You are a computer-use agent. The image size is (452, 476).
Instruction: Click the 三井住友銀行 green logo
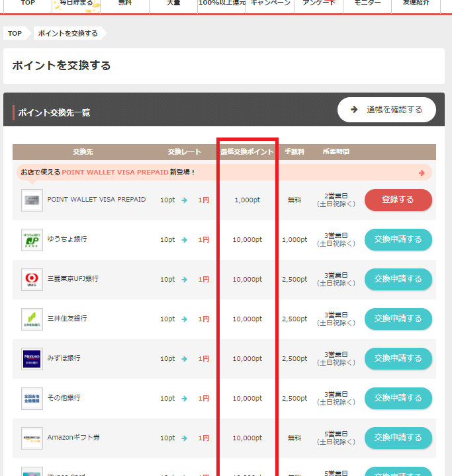[x=32, y=319]
